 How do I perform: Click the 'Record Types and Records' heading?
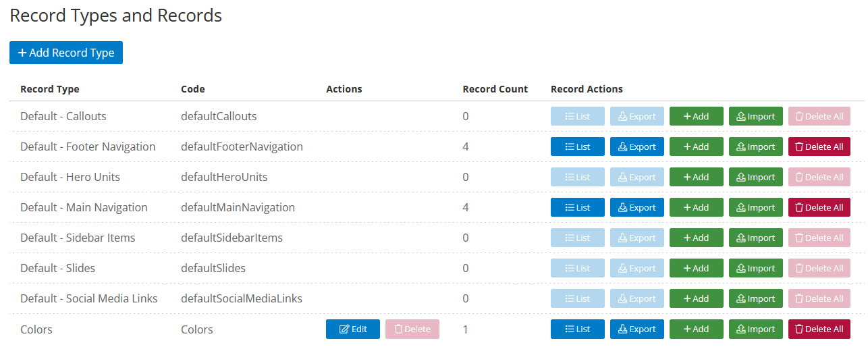tap(115, 16)
